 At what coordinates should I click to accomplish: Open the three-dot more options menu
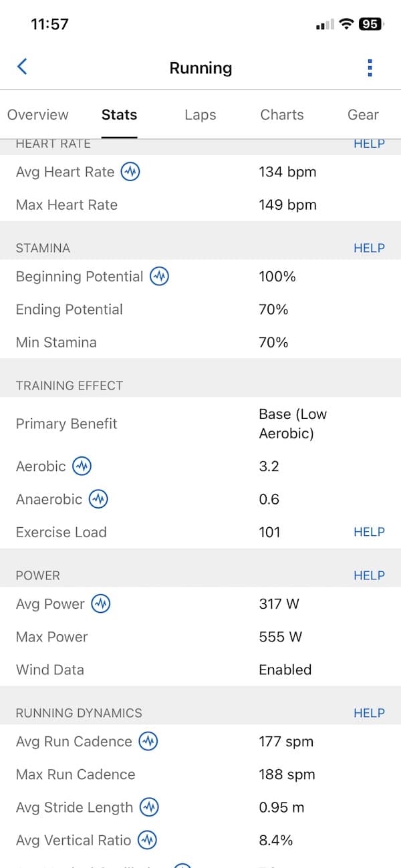tap(370, 67)
